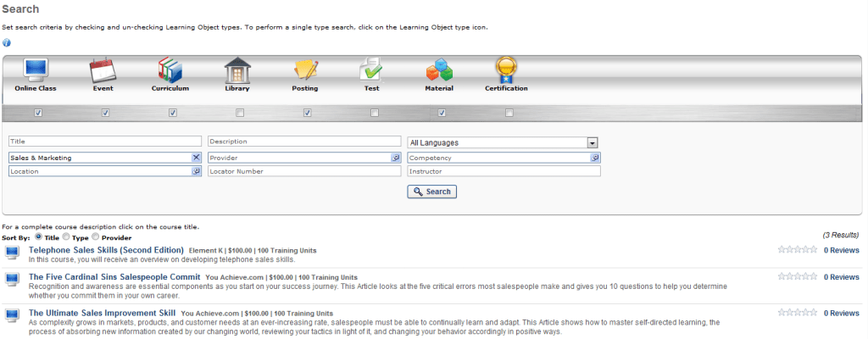Click into the Locator Number field

[x=304, y=171]
